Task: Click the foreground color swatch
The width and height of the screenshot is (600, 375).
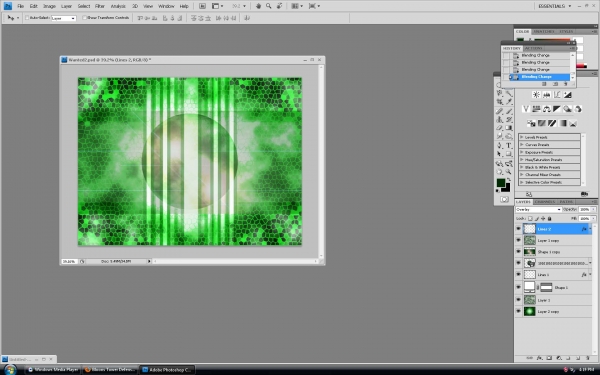Action: tap(501, 183)
